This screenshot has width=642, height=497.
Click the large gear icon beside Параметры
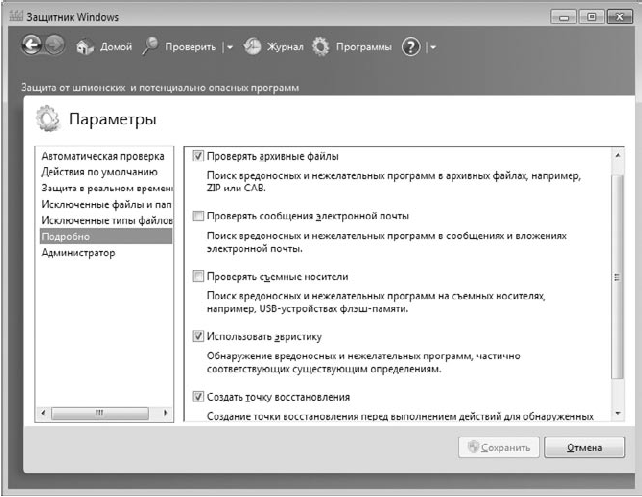[48, 118]
